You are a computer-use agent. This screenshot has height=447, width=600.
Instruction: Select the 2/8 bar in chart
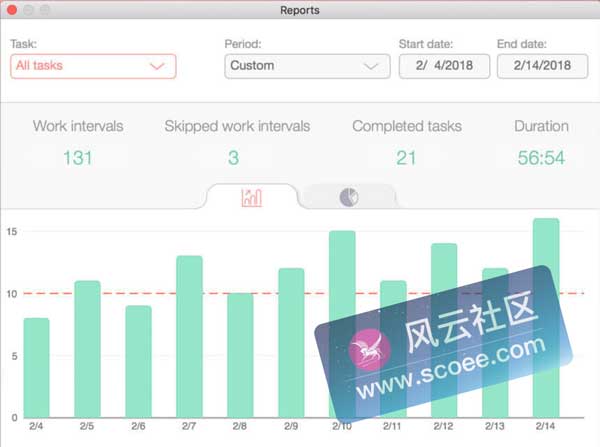(x=240, y=355)
